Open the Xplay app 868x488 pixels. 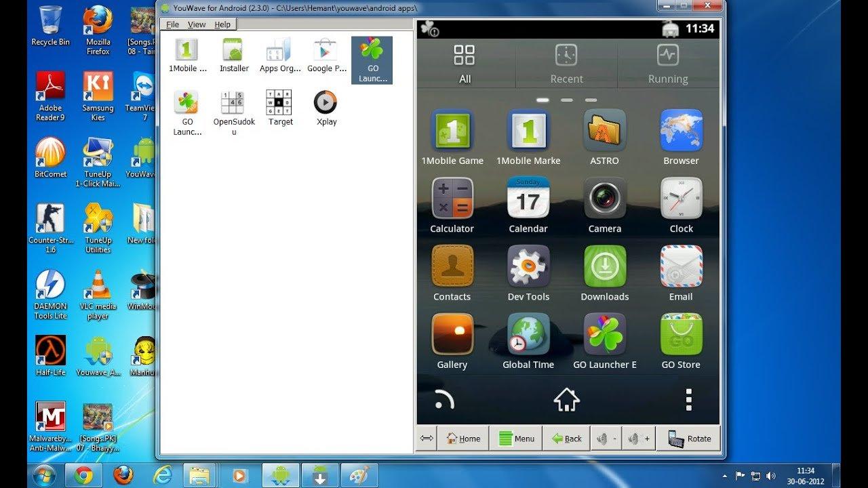coord(325,102)
